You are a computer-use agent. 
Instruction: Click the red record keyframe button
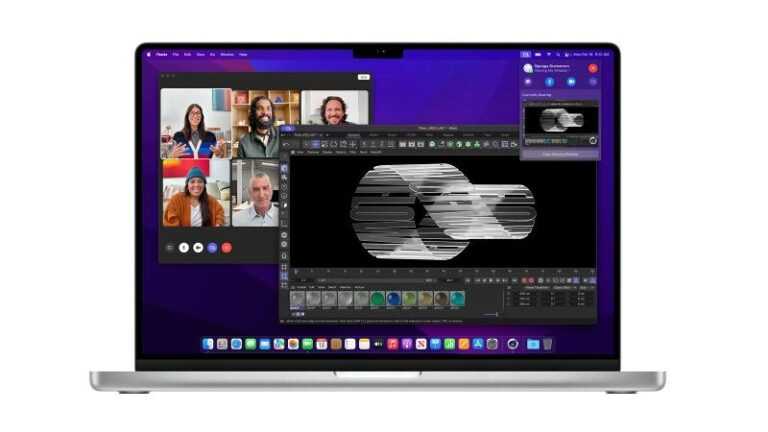click(524, 280)
